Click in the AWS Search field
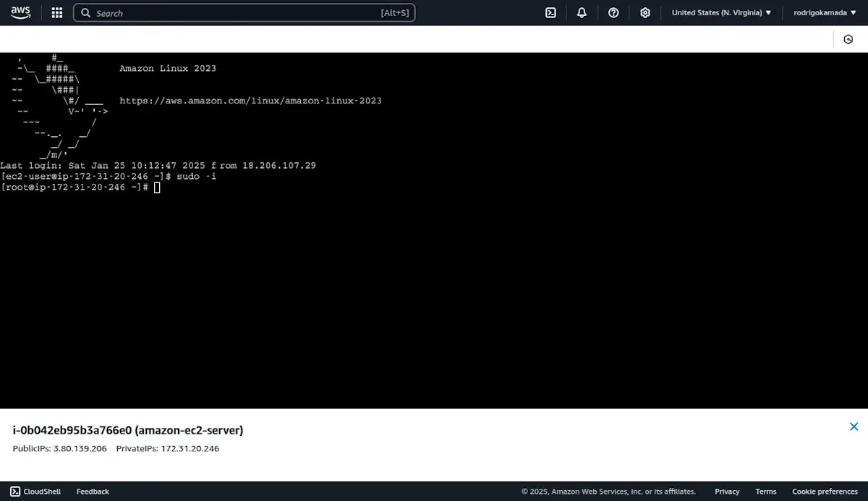868x501 pixels. coord(244,13)
